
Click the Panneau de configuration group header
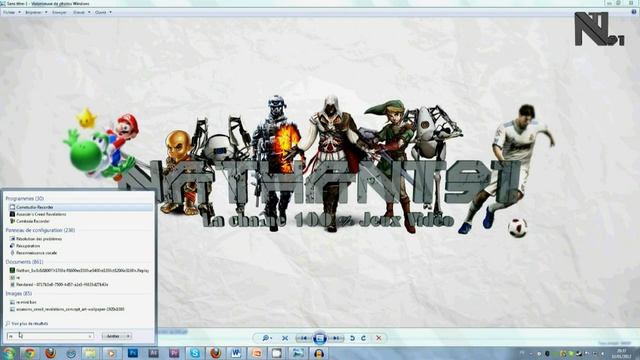coord(40,230)
